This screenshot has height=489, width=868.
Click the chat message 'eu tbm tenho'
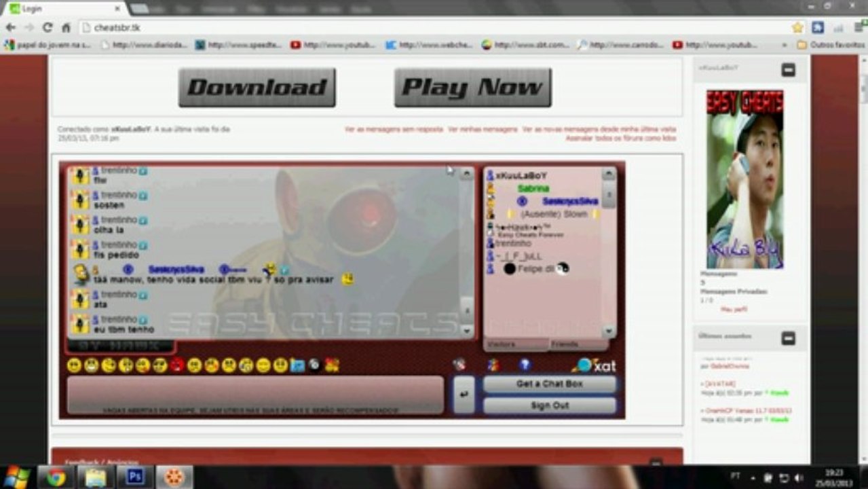tap(123, 329)
